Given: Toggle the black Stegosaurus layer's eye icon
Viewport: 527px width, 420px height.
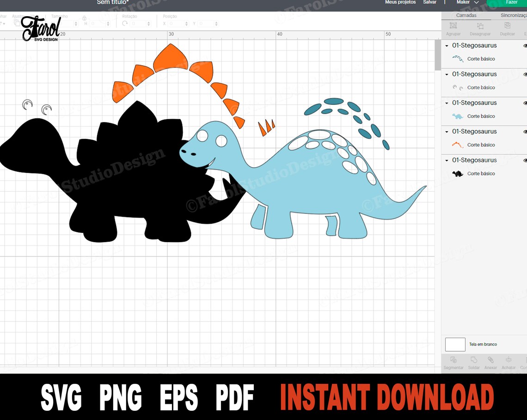Looking at the screenshot, I should (x=524, y=160).
